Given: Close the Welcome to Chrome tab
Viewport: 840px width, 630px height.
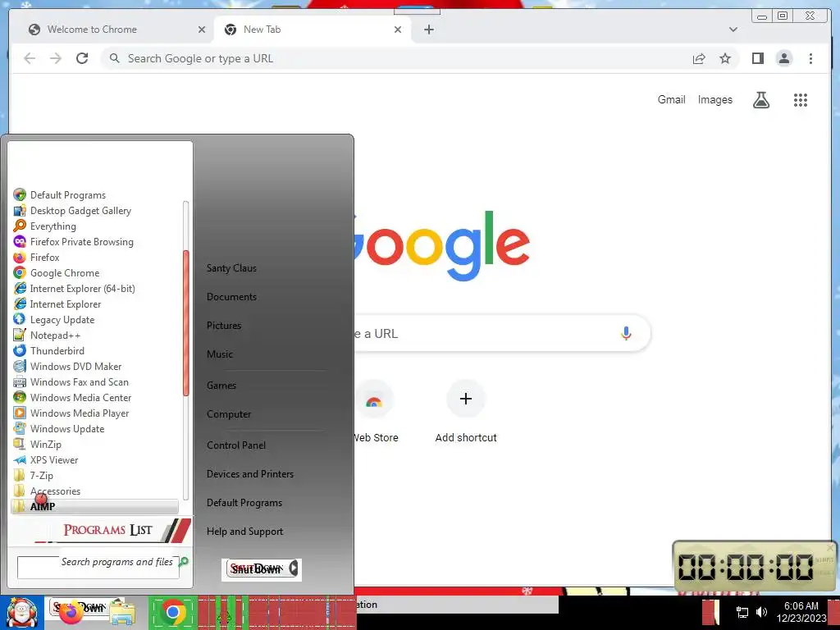Looking at the screenshot, I should pos(202,30).
